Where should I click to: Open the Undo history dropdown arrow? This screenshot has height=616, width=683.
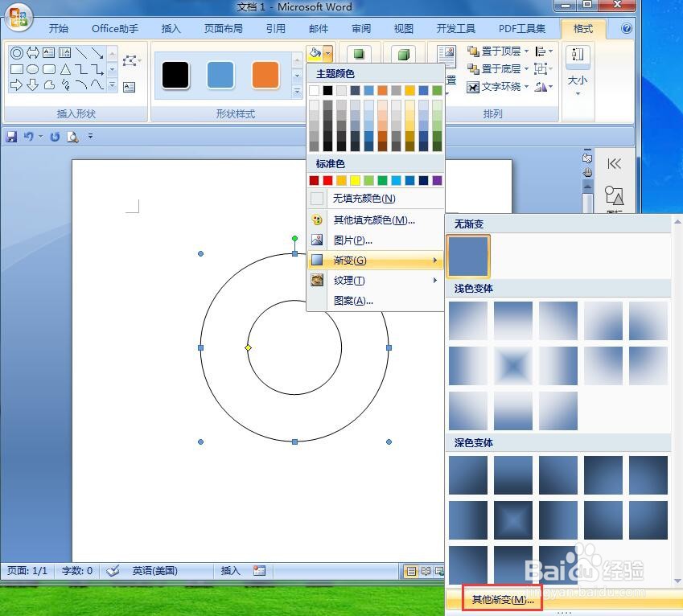[40, 137]
